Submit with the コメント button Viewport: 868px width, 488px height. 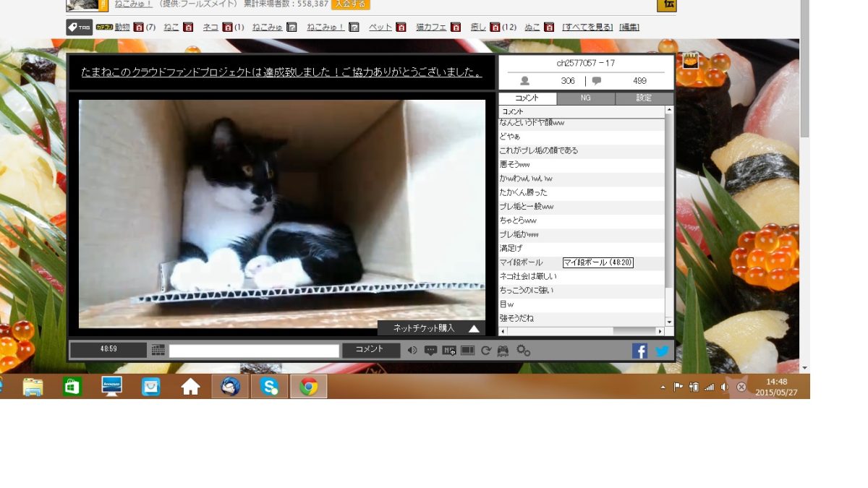pos(371,350)
